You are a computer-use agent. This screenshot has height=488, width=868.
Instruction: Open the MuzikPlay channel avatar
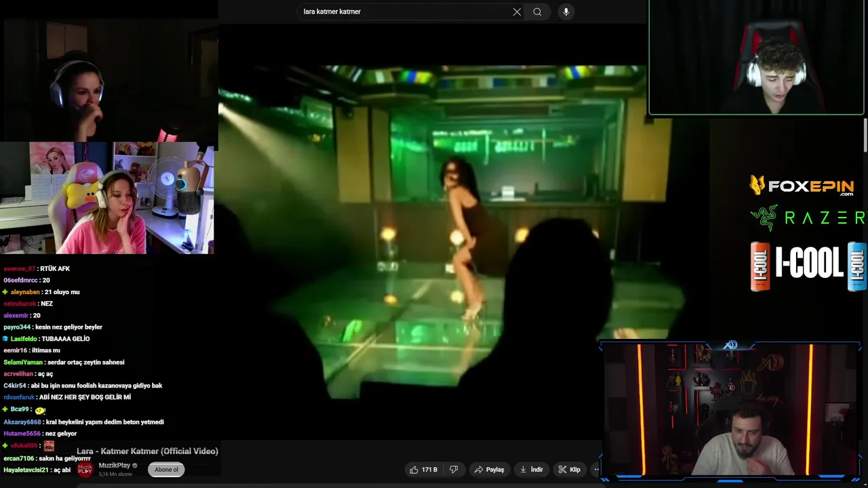click(x=85, y=469)
